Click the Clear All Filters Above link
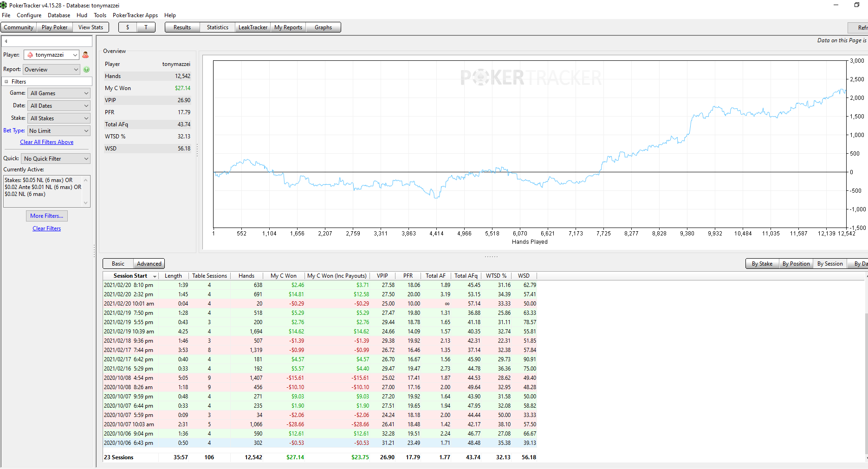 point(46,142)
